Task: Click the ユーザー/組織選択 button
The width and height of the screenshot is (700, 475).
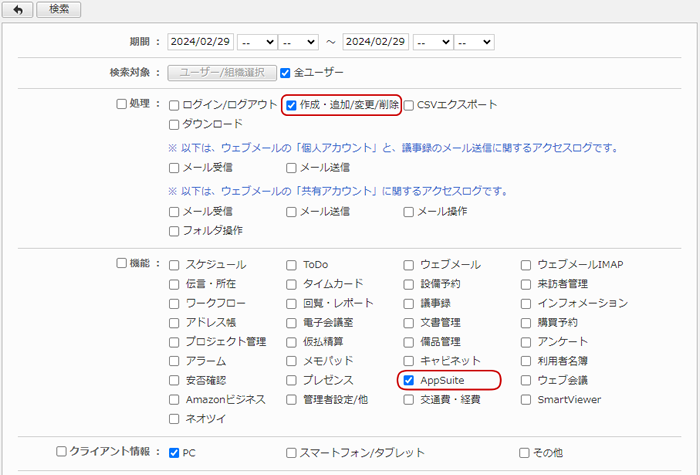Action: coord(222,73)
